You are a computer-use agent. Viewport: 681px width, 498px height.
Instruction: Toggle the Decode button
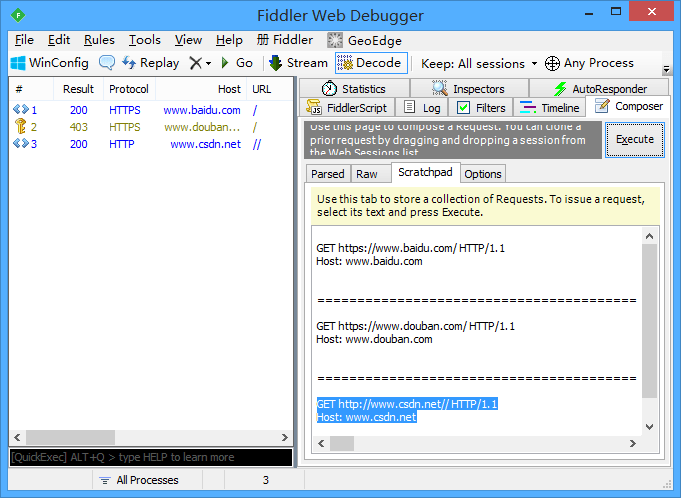tap(371, 63)
